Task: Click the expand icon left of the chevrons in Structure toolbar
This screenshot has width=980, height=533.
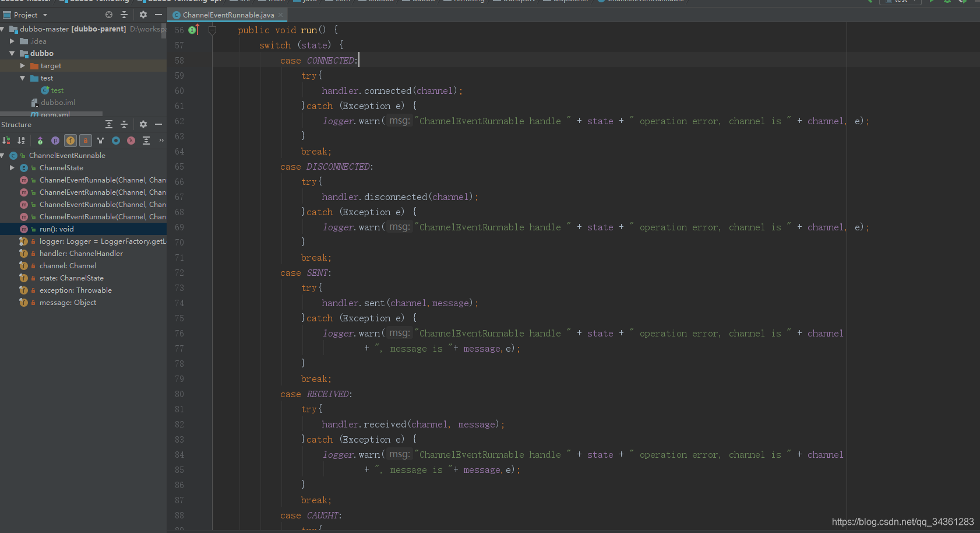Action: point(146,141)
